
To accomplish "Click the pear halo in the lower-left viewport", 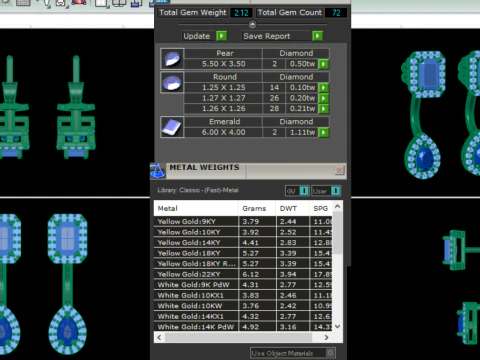I will tap(68, 330).
